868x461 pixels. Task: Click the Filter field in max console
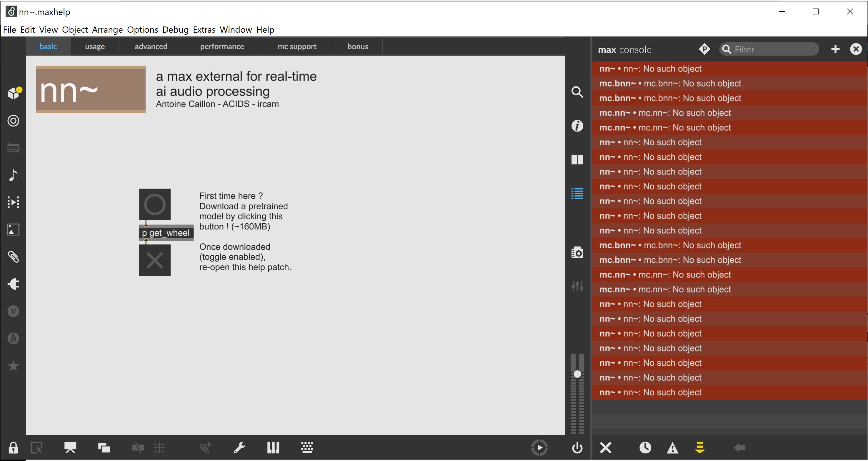coord(769,49)
